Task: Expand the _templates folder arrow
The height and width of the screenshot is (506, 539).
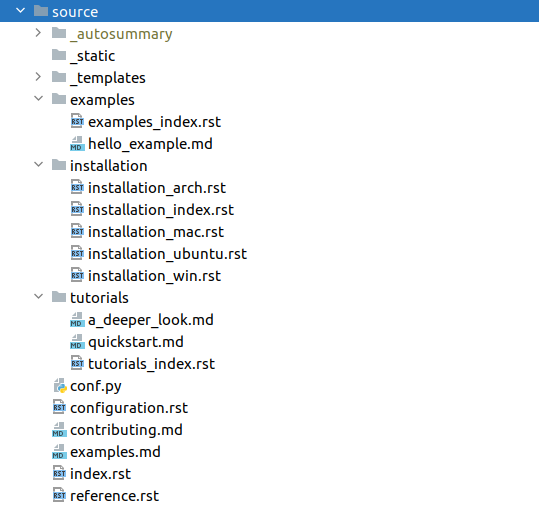Action: [x=38, y=77]
